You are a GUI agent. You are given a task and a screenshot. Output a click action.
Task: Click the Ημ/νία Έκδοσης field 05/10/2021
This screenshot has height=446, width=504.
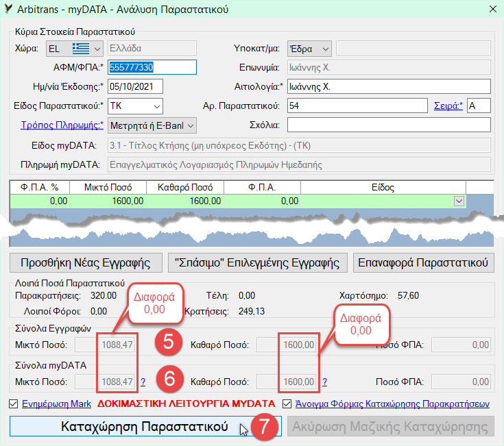(x=135, y=86)
